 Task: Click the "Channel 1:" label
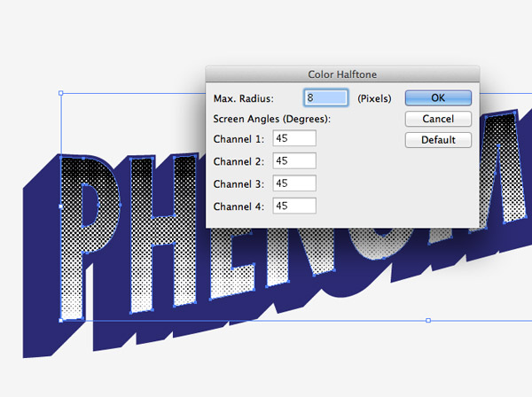[239, 139]
